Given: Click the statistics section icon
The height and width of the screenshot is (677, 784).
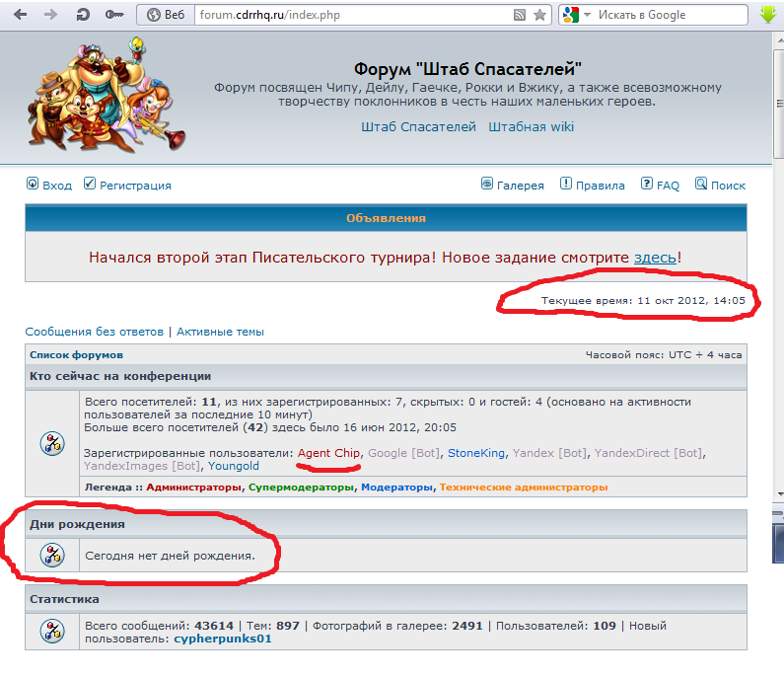Looking at the screenshot, I should pyautogui.click(x=52, y=632).
